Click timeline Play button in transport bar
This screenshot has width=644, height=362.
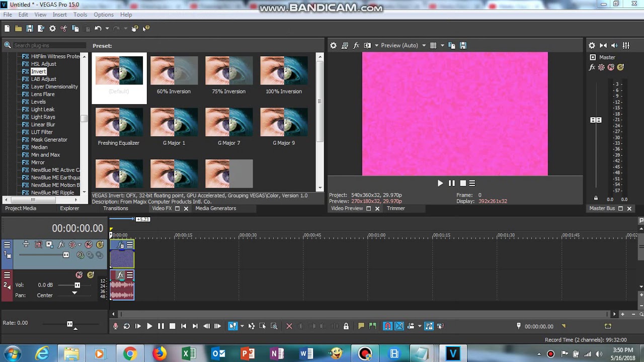149,326
